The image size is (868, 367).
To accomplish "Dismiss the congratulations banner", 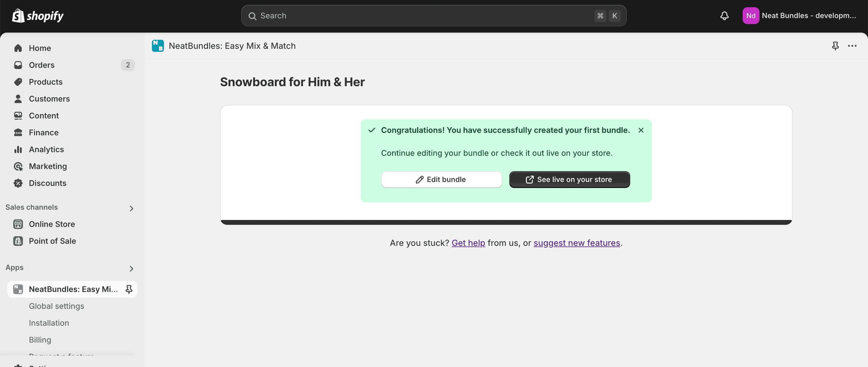I will [x=641, y=130].
